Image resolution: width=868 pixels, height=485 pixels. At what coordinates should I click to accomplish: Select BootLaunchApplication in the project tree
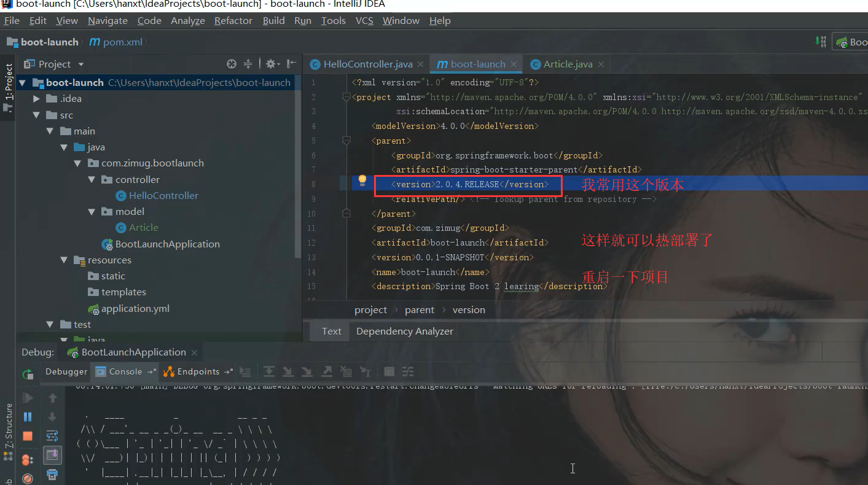pos(168,244)
